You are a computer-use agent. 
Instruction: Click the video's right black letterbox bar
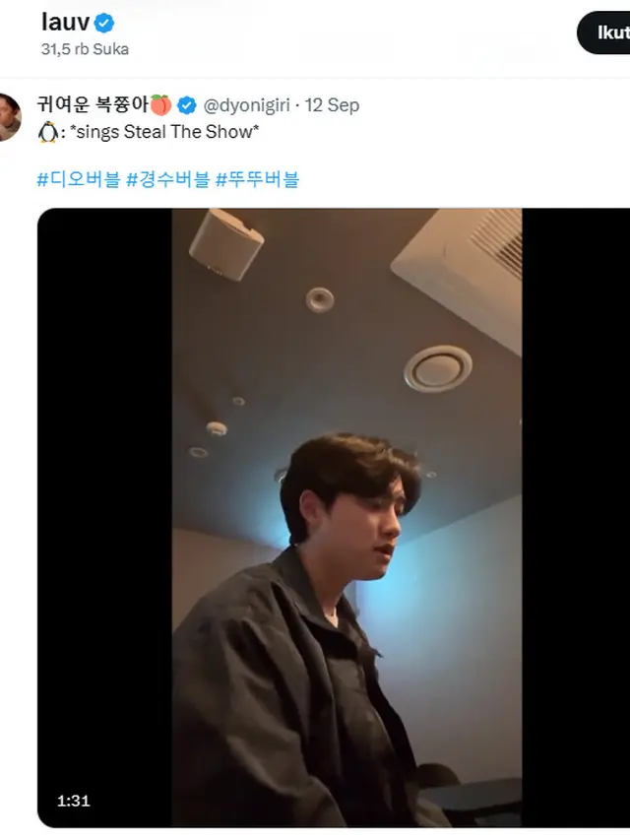click(x=576, y=518)
